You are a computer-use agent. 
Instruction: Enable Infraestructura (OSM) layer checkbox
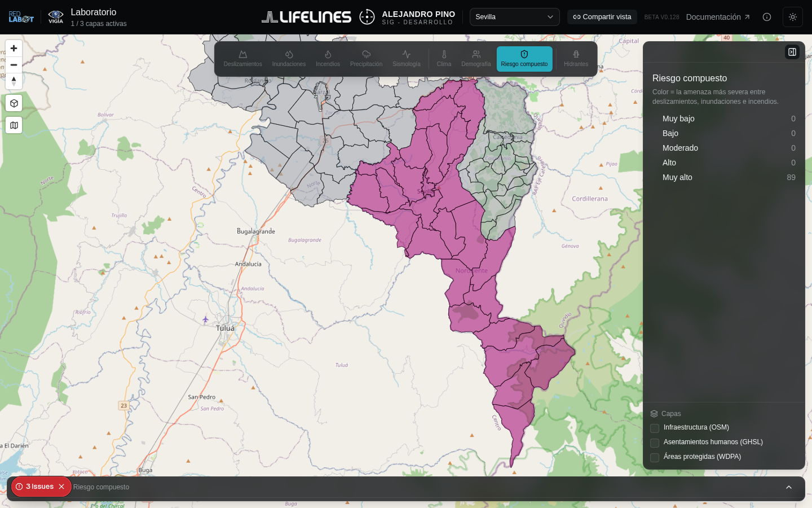pos(655,428)
